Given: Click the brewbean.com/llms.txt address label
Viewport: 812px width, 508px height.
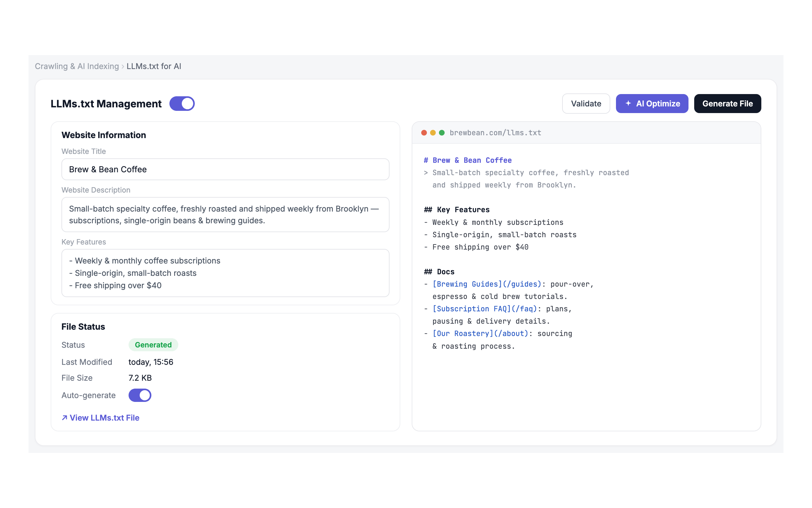Looking at the screenshot, I should pos(495,133).
